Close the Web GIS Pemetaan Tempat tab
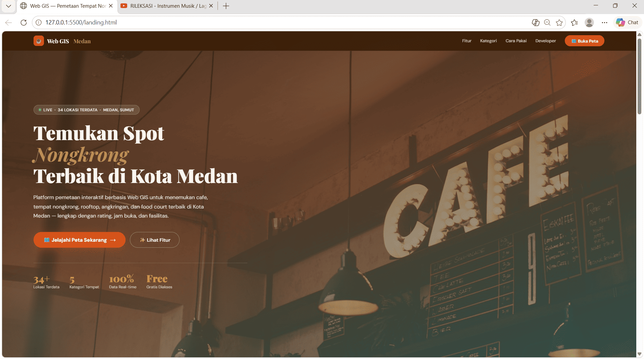644x359 pixels. 111,6
